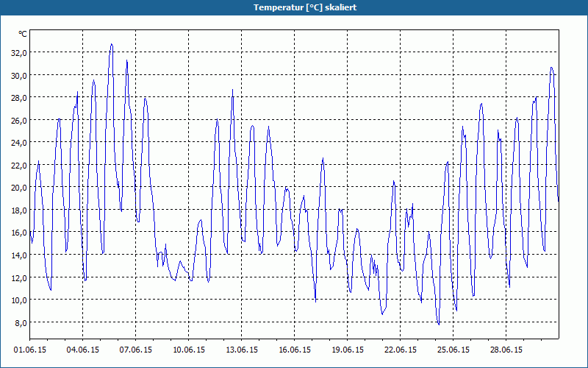Click the °C unit label
Screen dimensions: 588x368
(23, 34)
